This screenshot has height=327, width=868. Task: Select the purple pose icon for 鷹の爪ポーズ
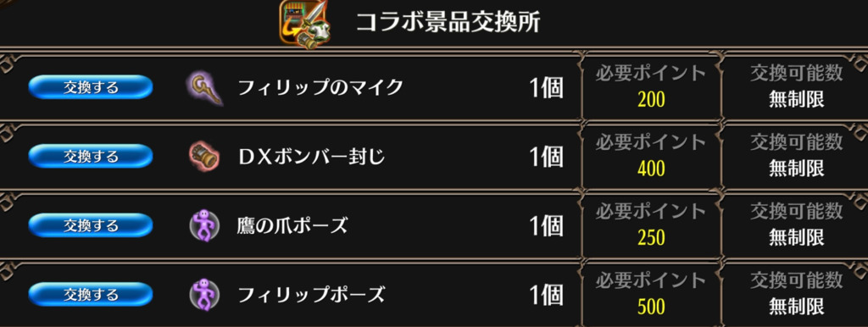point(204,225)
